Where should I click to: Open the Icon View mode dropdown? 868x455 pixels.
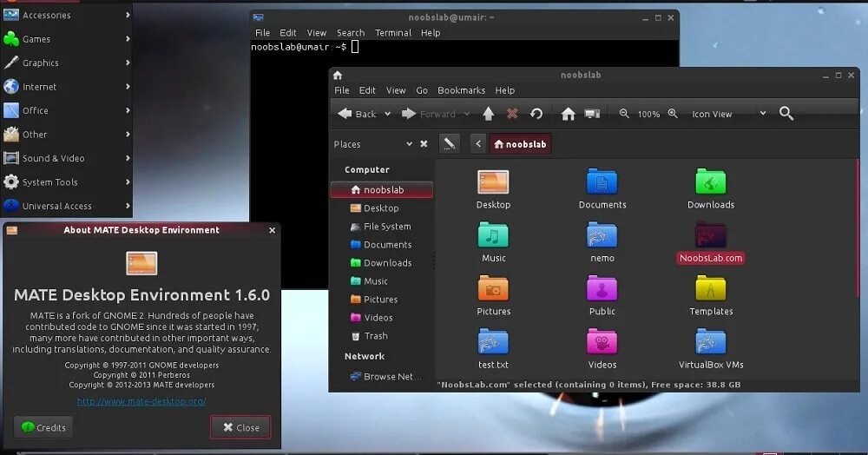click(728, 114)
